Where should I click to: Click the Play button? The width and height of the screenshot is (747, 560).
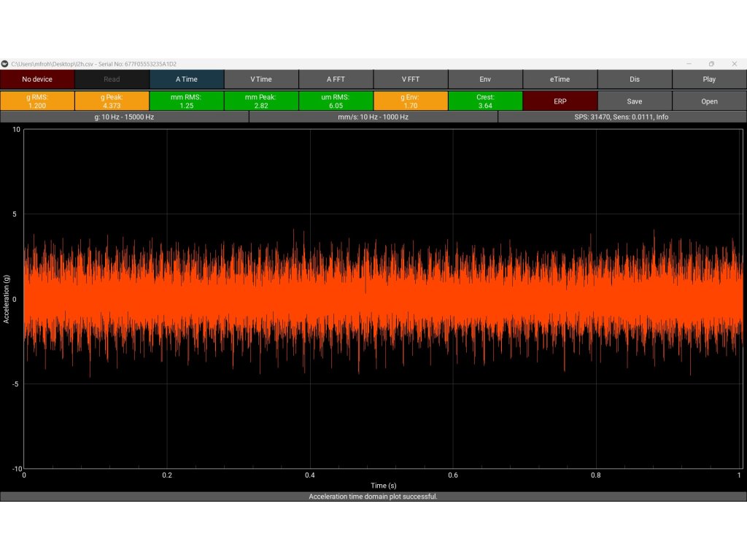click(x=709, y=79)
